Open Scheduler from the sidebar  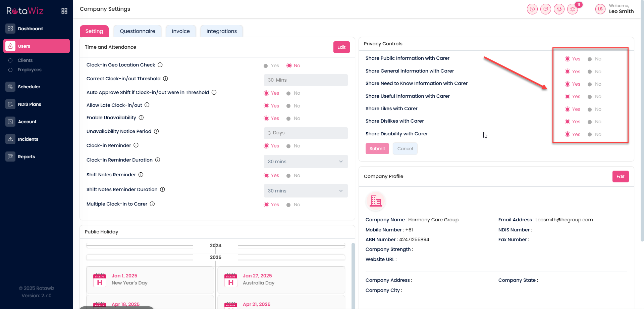(x=29, y=87)
